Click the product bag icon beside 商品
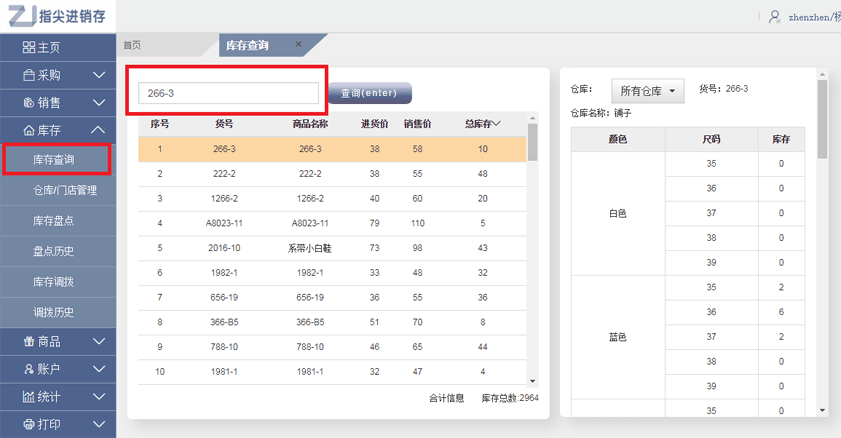Screen dimensions: 841x438 [29, 342]
